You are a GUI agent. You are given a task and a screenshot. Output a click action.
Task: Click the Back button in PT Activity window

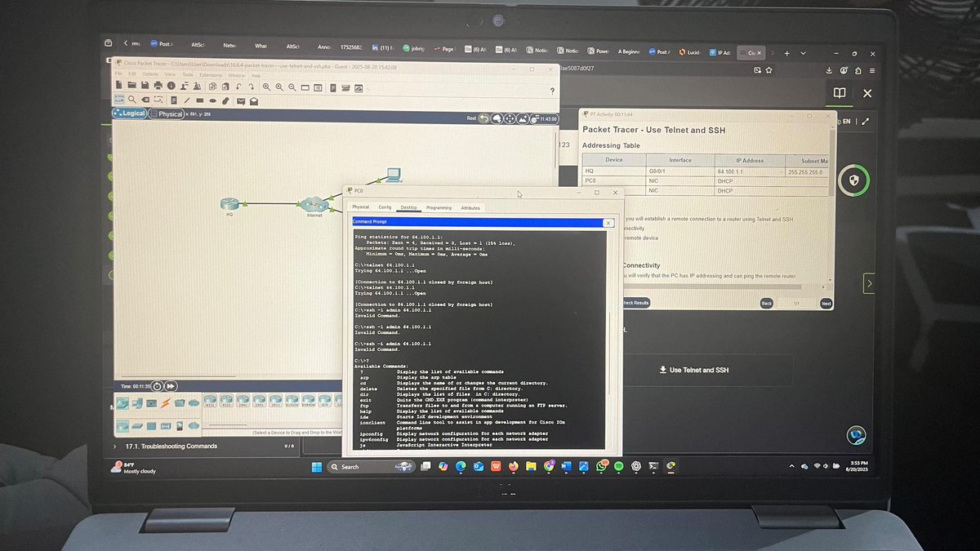pyautogui.click(x=766, y=303)
